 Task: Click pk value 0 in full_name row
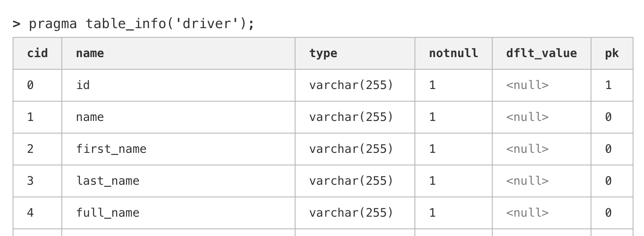[608, 213]
